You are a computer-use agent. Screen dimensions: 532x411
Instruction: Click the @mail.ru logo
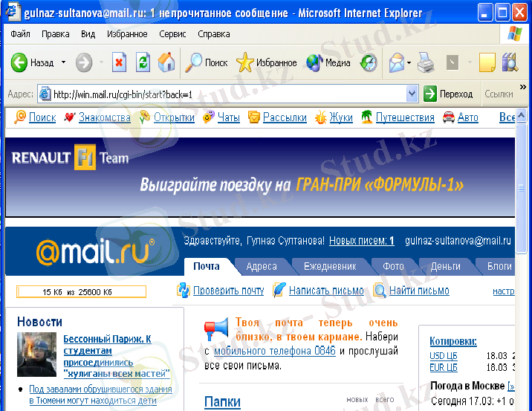click(95, 252)
